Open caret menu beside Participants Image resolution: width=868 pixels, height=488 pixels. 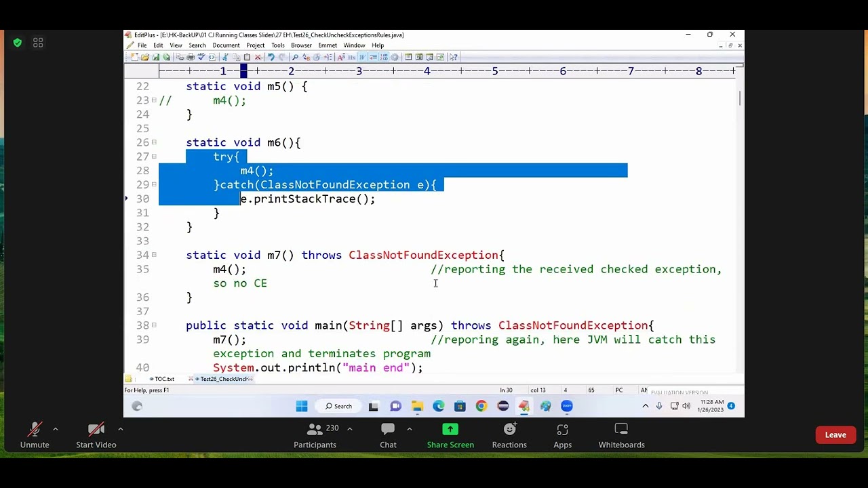(349, 429)
